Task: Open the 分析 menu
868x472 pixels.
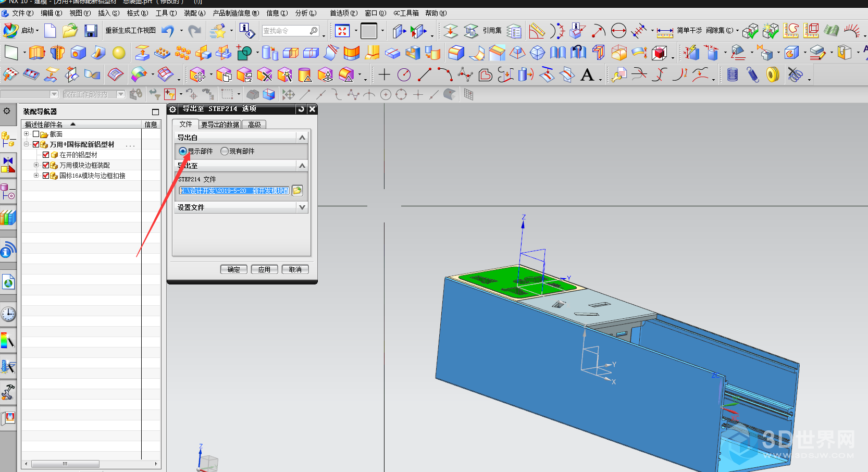Action: pos(306,13)
